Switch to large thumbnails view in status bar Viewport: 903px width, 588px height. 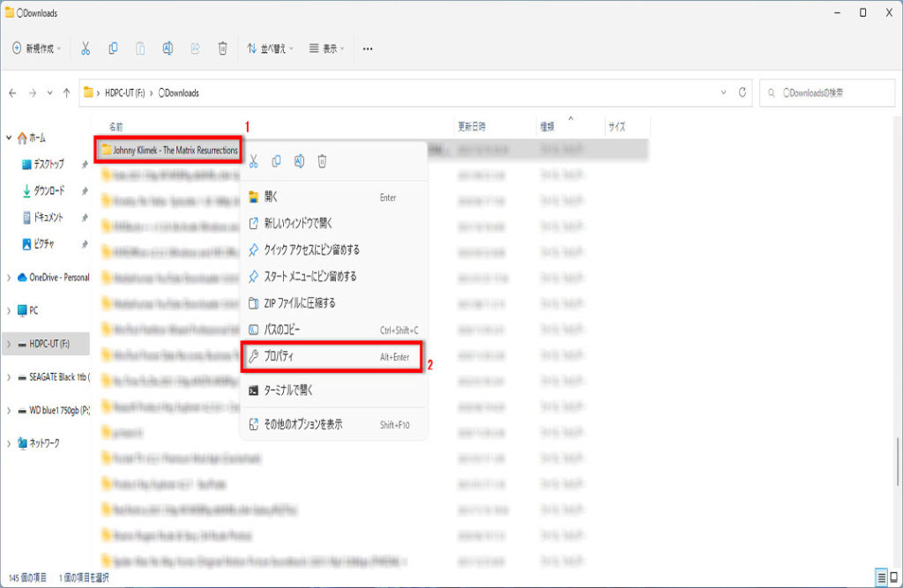[x=893, y=577]
